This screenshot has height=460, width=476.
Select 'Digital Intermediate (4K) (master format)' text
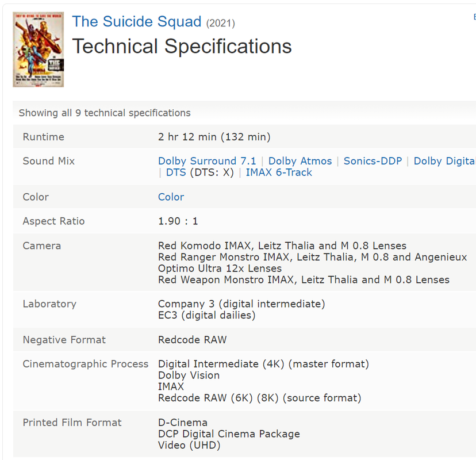click(263, 364)
